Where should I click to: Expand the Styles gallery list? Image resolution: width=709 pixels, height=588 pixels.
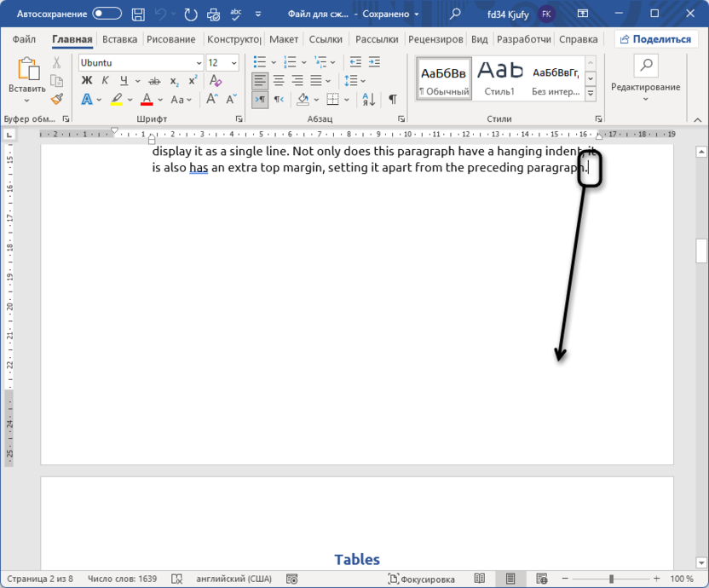591,93
